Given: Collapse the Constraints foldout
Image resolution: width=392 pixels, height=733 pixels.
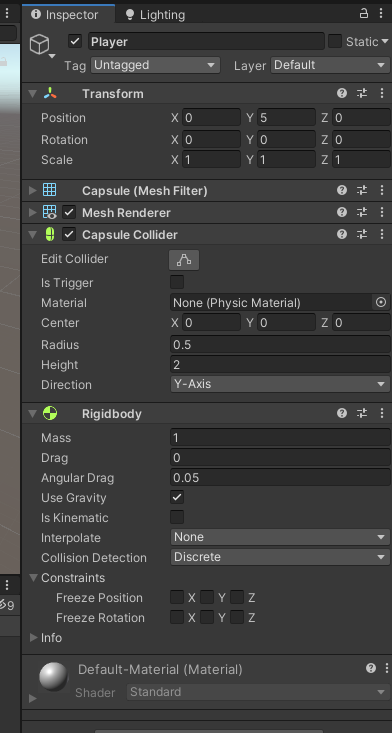Looking at the screenshot, I should click(34, 578).
